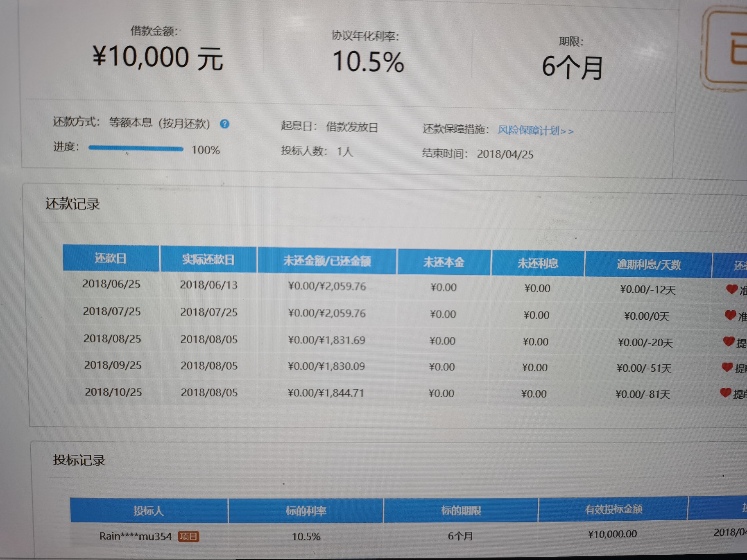Click the heart icon in the 2018/06/25 row
This screenshot has width=747, height=560.
(731, 289)
